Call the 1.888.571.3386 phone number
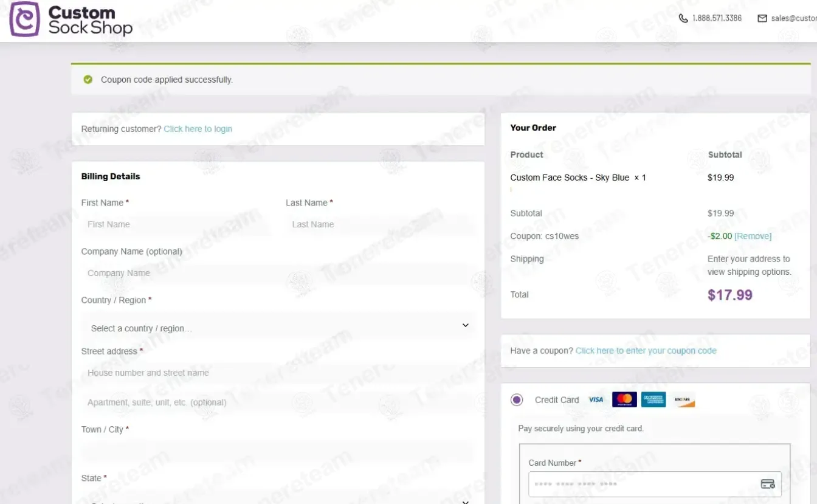817x504 pixels. 717,18
